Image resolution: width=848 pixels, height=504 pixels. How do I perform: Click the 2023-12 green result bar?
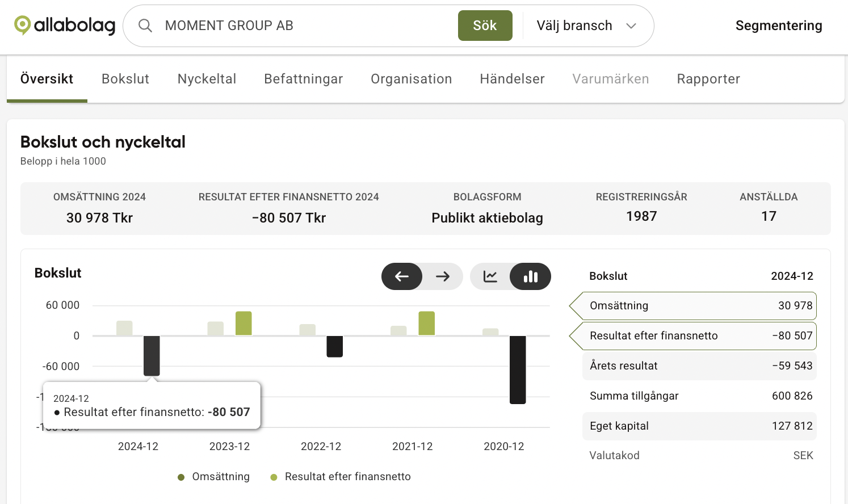[244, 324]
